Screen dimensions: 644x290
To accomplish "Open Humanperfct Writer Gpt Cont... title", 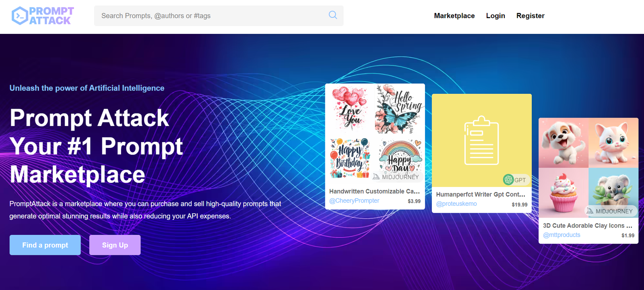I will pyautogui.click(x=481, y=194).
